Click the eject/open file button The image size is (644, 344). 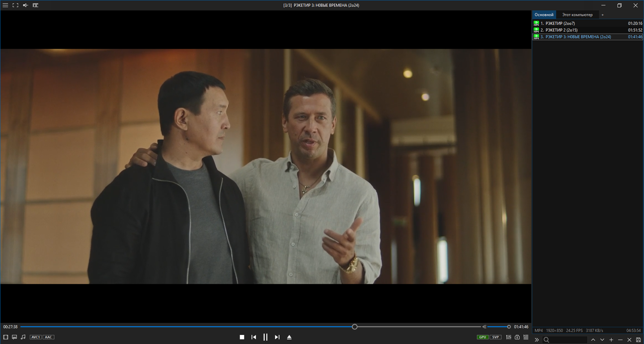(x=289, y=337)
